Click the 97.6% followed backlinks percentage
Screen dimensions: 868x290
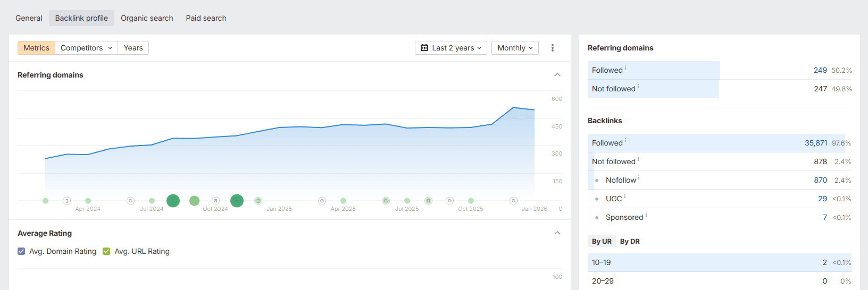click(841, 143)
